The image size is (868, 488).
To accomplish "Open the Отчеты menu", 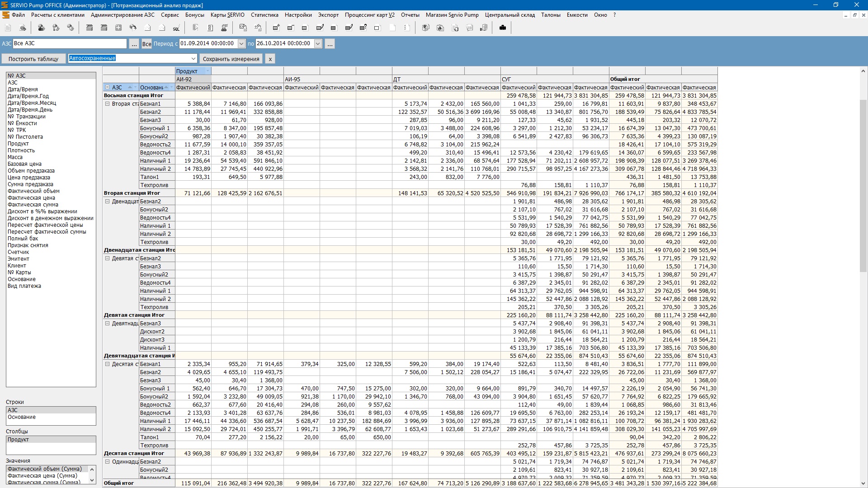I will (410, 15).
